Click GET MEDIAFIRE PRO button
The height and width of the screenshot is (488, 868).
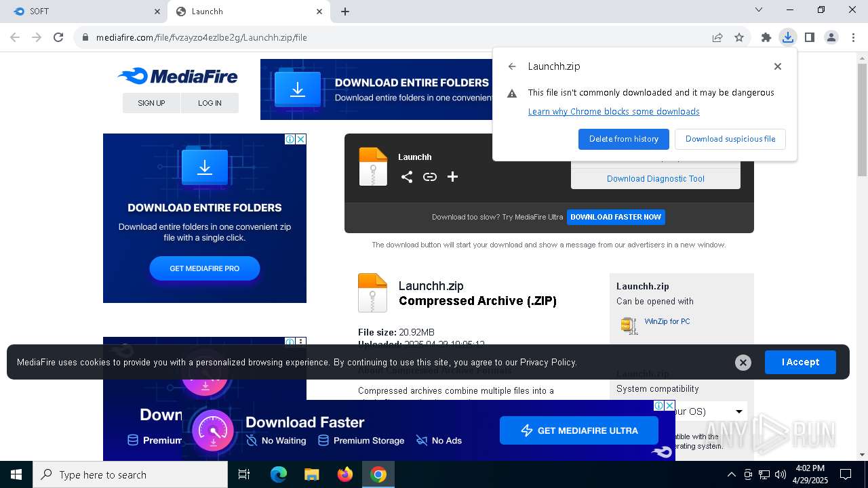(205, 268)
